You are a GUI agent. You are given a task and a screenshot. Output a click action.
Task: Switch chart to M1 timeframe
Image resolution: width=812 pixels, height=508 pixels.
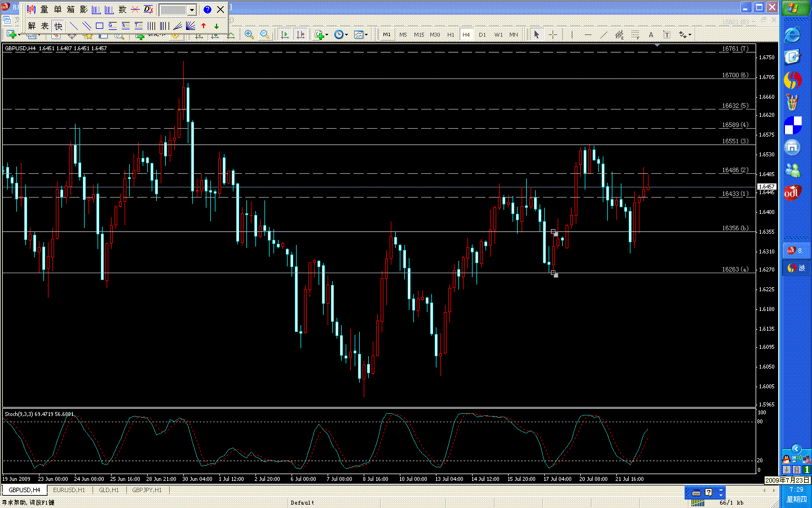click(386, 34)
